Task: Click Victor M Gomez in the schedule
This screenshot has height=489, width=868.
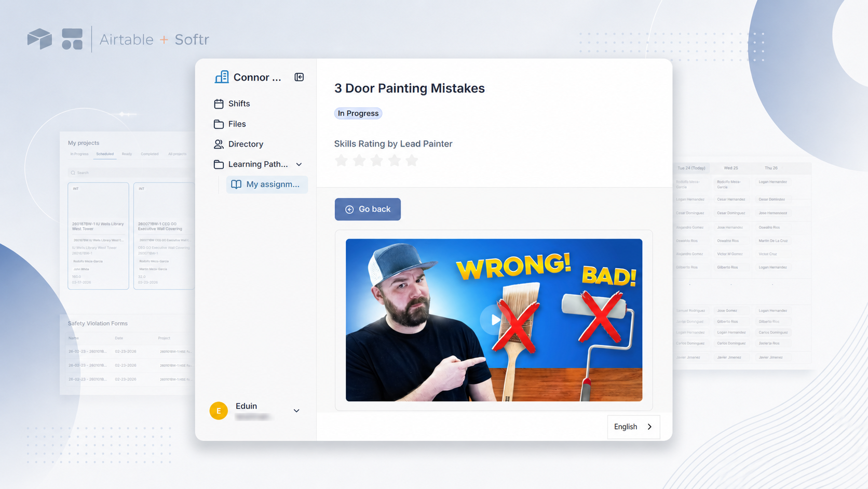Action: coord(730,254)
